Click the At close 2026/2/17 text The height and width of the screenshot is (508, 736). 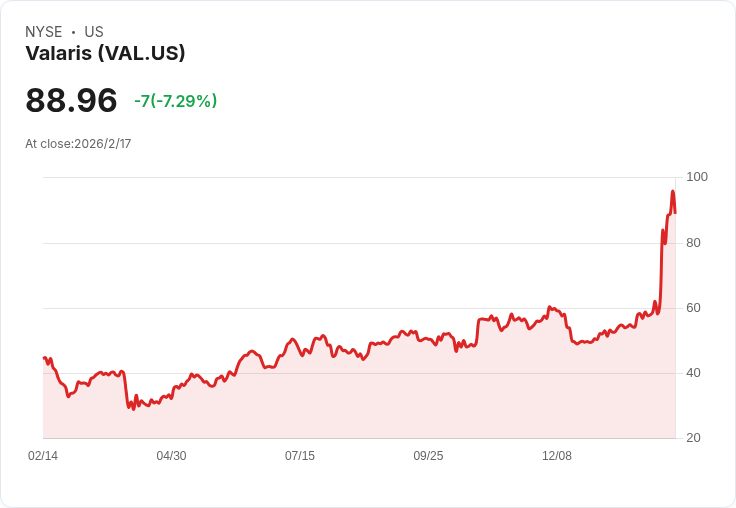[78, 144]
